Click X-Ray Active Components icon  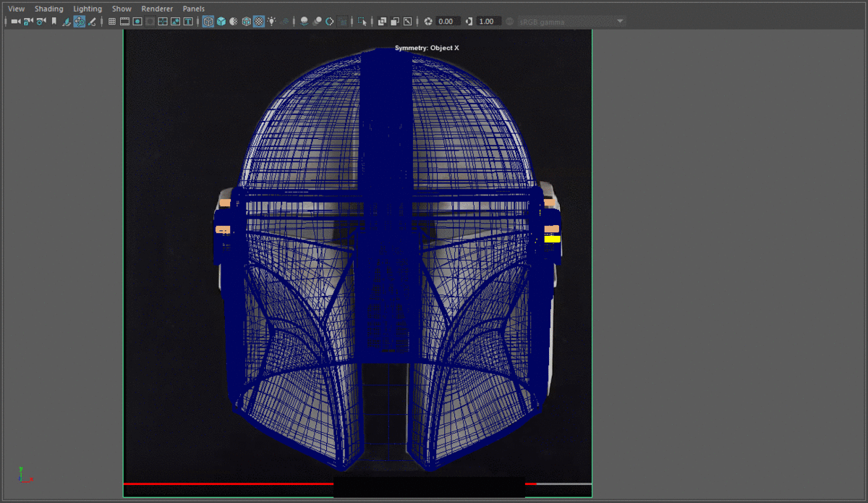tap(395, 22)
